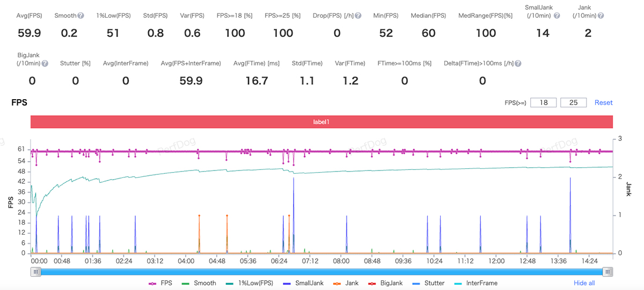Toggle the BigJank legend item

click(x=385, y=283)
